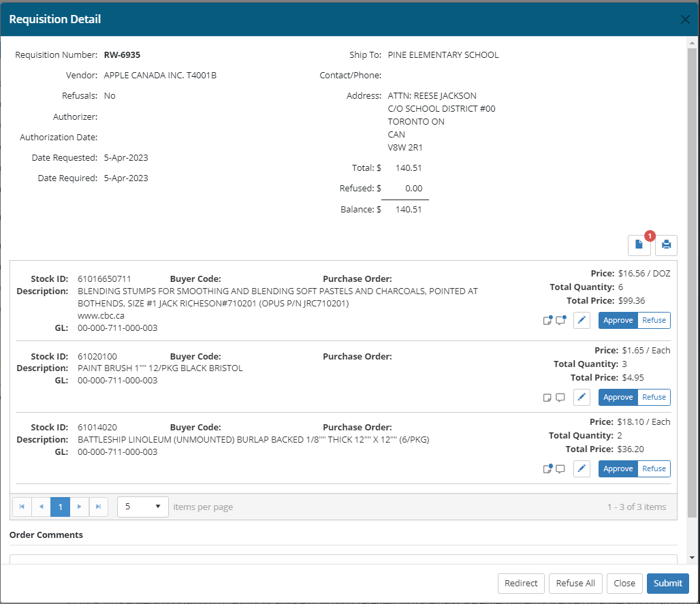The image size is (700, 604).
Task: Open the comment bubble for Blending Stumps item
Action: (x=560, y=321)
